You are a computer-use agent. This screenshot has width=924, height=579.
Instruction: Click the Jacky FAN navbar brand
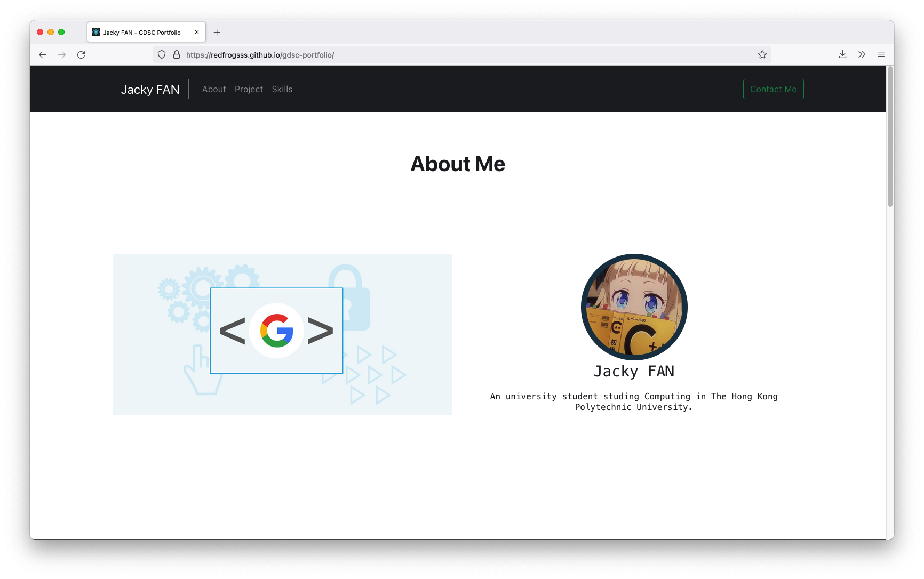click(150, 90)
